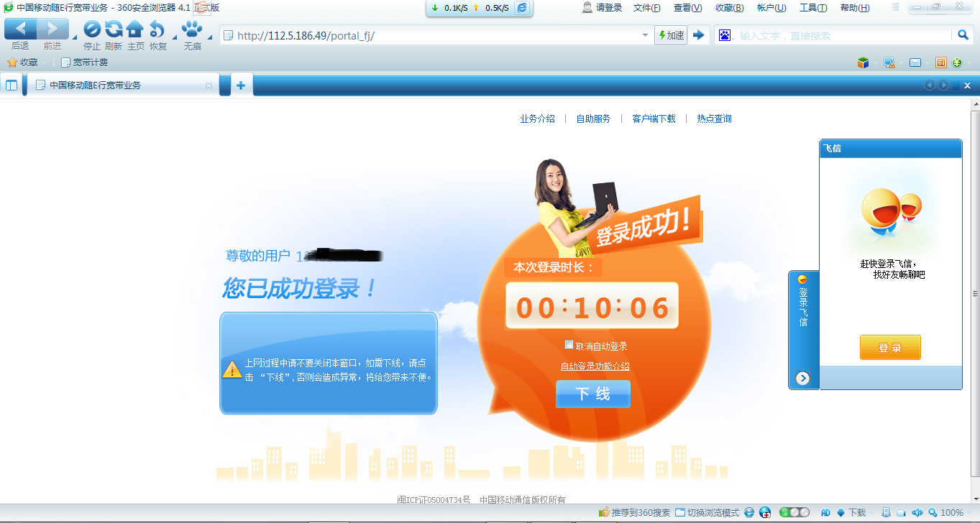Image resolution: width=980 pixels, height=523 pixels.
Task: Go forward with the 前进 arrow button
Action: [x=52, y=29]
